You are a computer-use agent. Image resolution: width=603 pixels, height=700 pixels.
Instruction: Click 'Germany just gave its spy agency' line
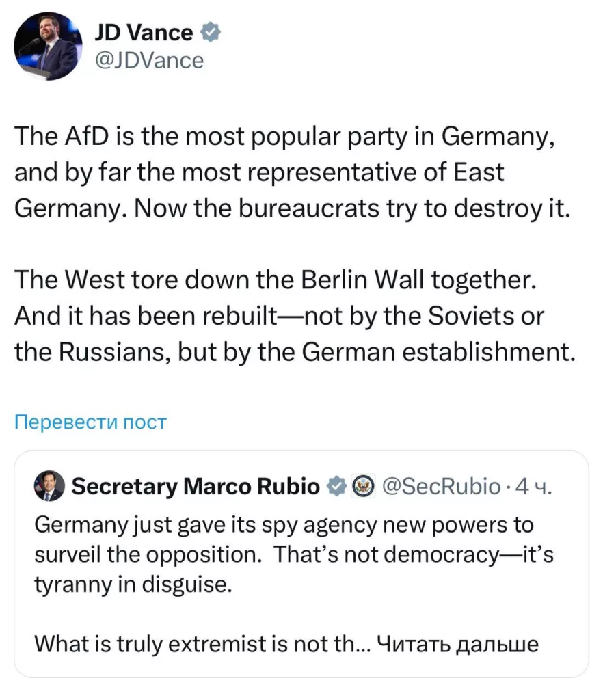click(284, 524)
